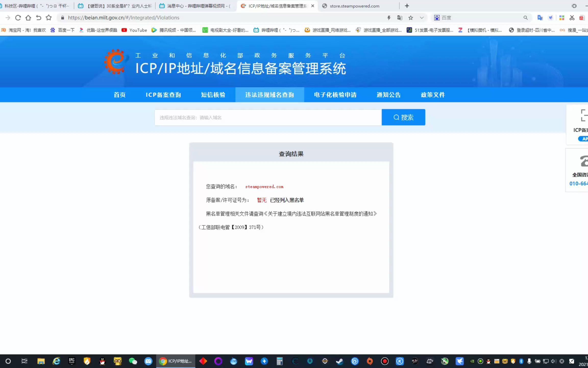The width and height of the screenshot is (588, 368).
Task: Open Epic Games Launcher from the taskbar
Action: coord(72,361)
